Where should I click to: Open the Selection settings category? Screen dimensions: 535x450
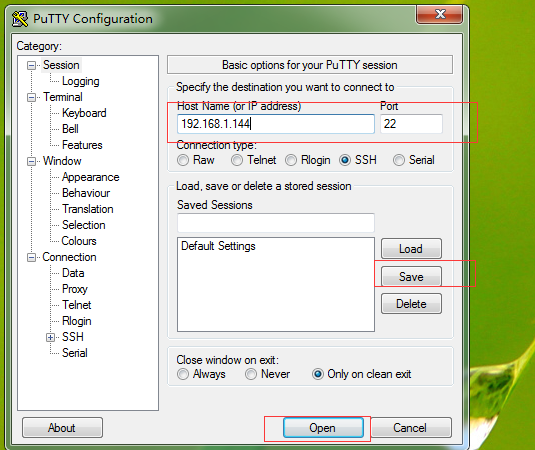[x=84, y=225]
